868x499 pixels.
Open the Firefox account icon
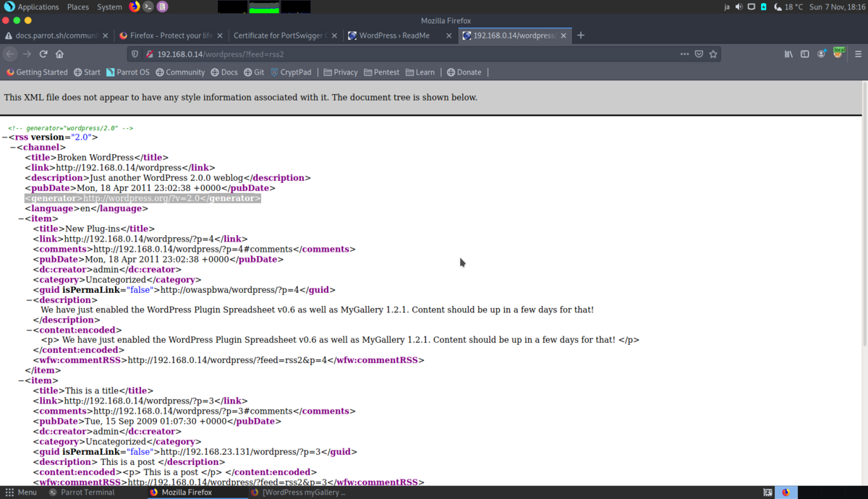822,54
